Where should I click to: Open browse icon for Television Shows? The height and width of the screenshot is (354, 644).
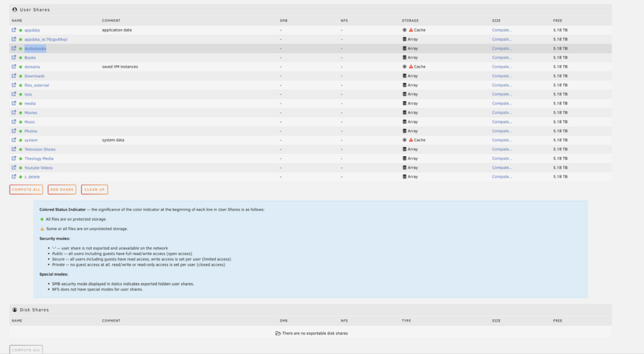pyautogui.click(x=14, y=149)
